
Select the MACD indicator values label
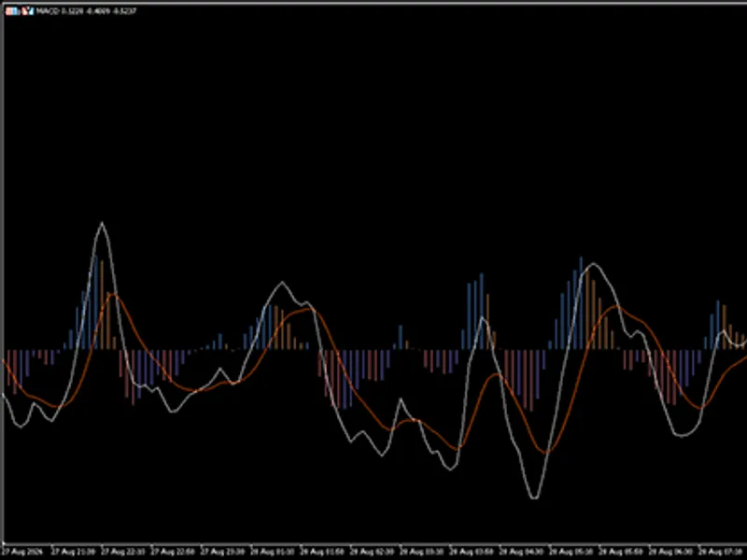[x=86, y=11]
